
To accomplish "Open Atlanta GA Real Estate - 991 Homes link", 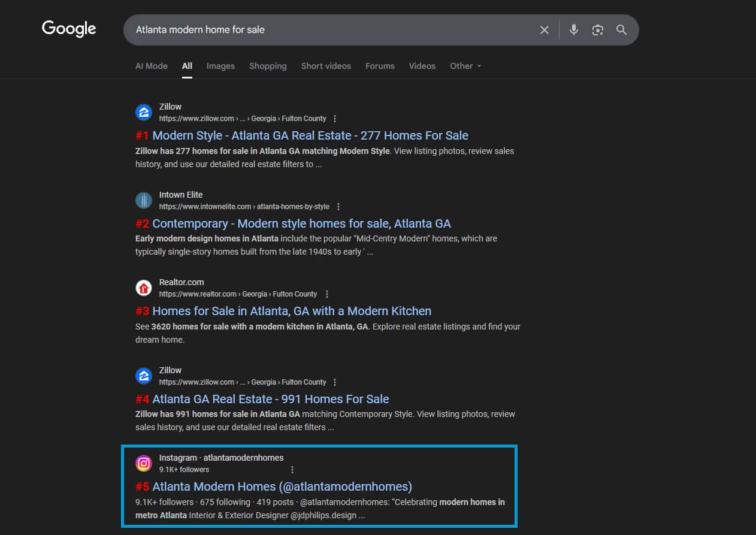I will [x=262, y=399].
